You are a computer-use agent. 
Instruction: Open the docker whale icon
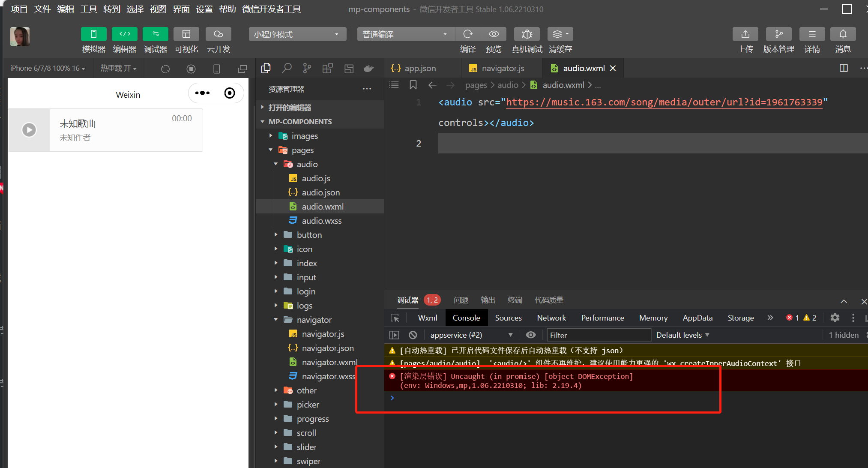(368, 68)
